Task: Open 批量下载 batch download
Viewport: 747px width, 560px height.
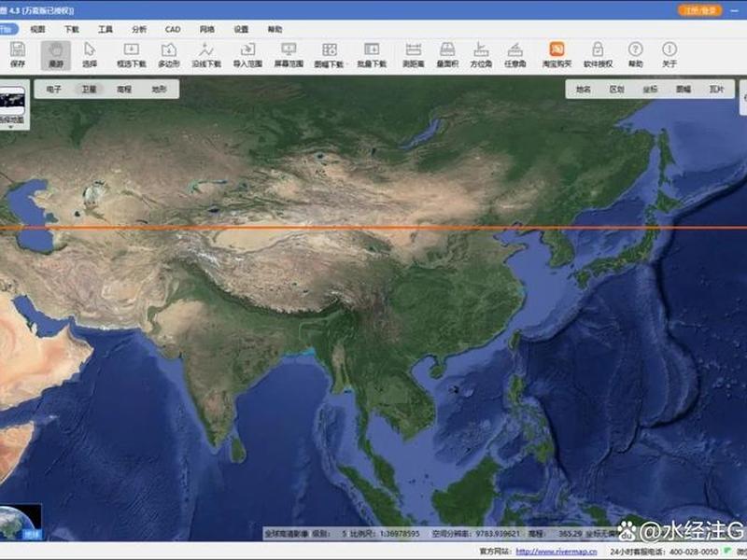Action: point(372,54)
